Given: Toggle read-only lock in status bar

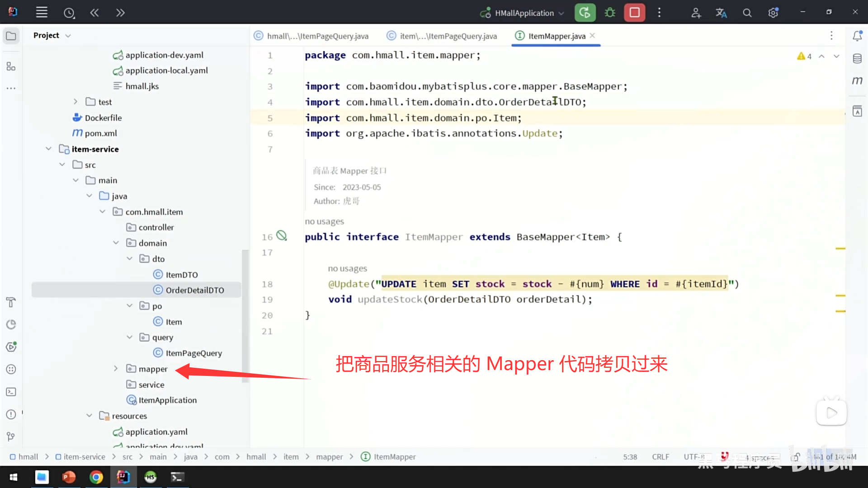Looking at the screenshot, I should (795, 457).
